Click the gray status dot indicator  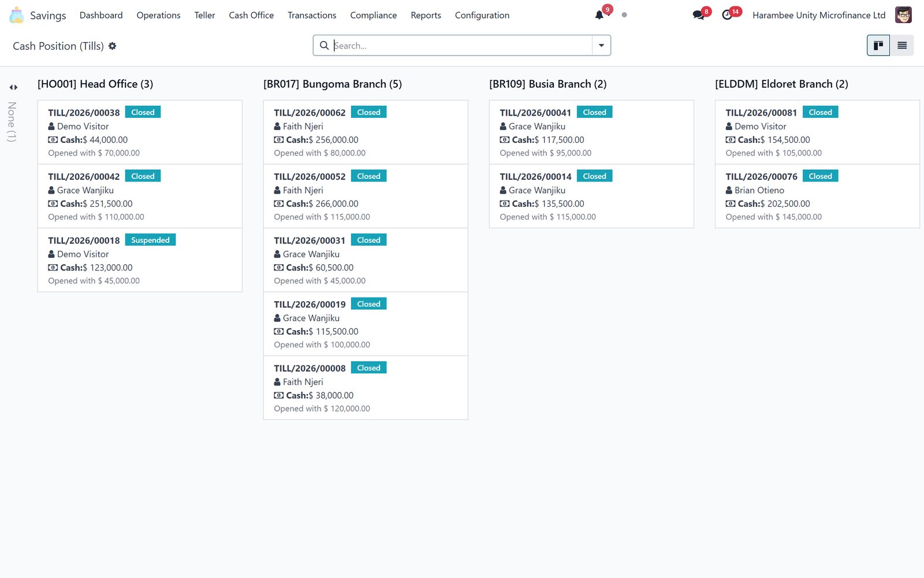[x=624, y=15]
